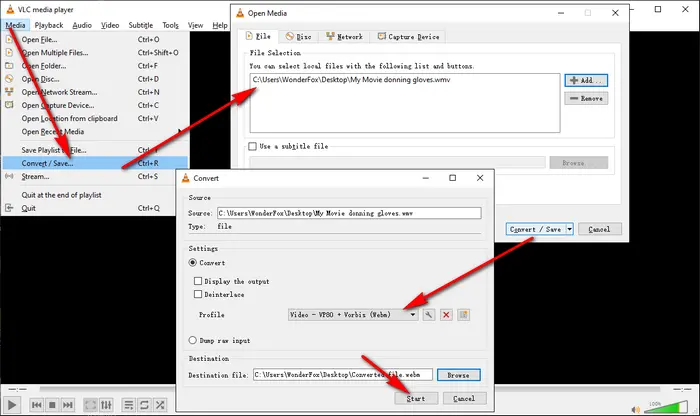Open the Tools menu
The width and height of the screenshot is (700, 416).
(171, 25)
